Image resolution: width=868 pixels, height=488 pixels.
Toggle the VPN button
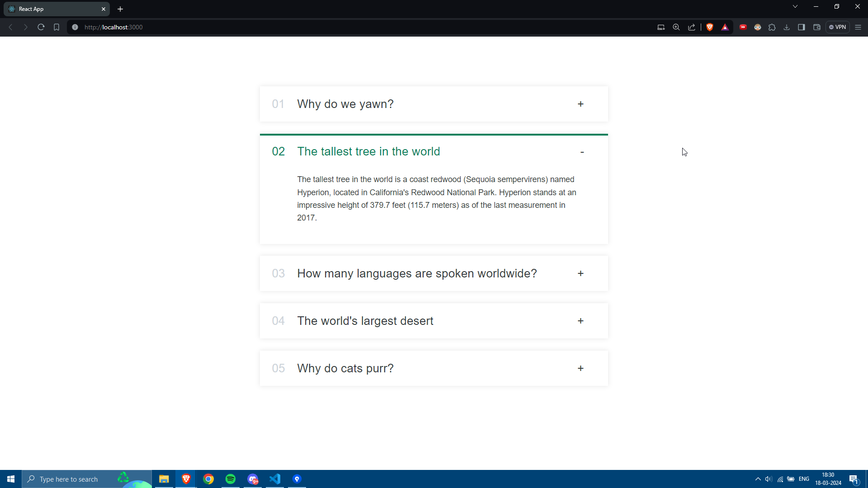pos(838,27)
